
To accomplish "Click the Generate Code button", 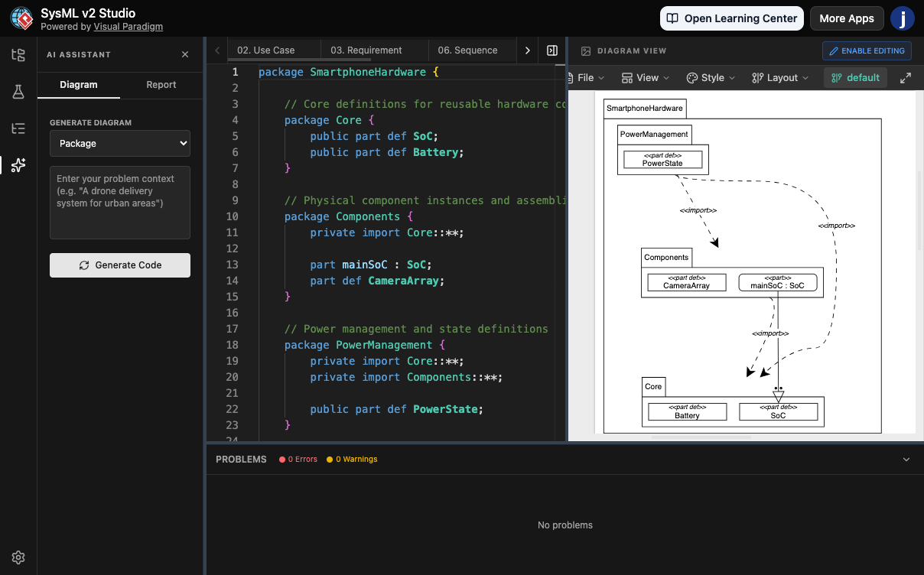I will (x=120, y=265).
